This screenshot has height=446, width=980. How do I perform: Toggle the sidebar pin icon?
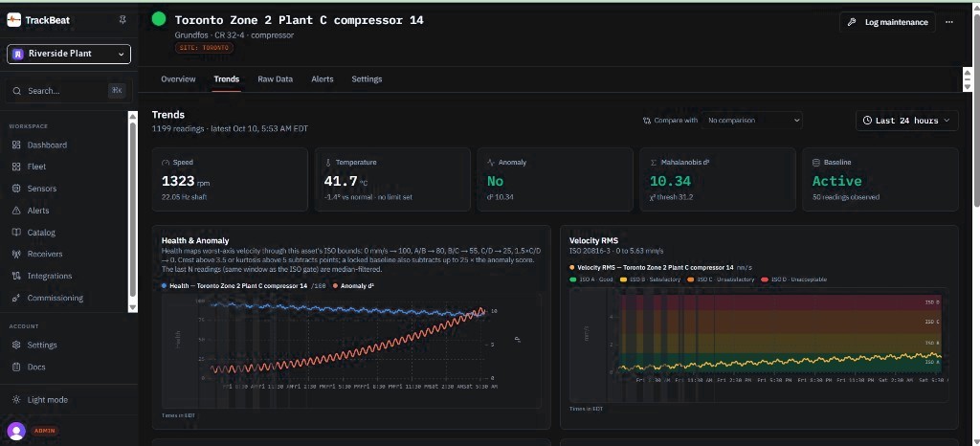[122, 20]
